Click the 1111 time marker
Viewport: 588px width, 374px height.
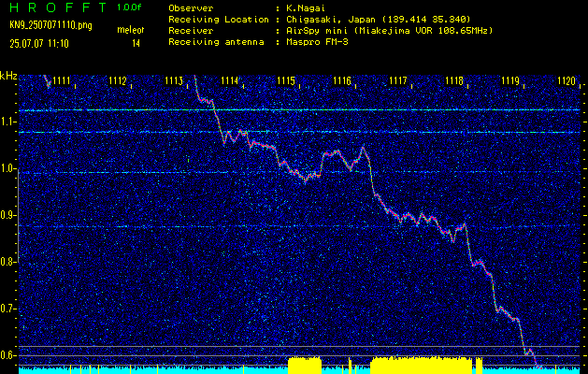pyautogui.click(x=61, y=80)
